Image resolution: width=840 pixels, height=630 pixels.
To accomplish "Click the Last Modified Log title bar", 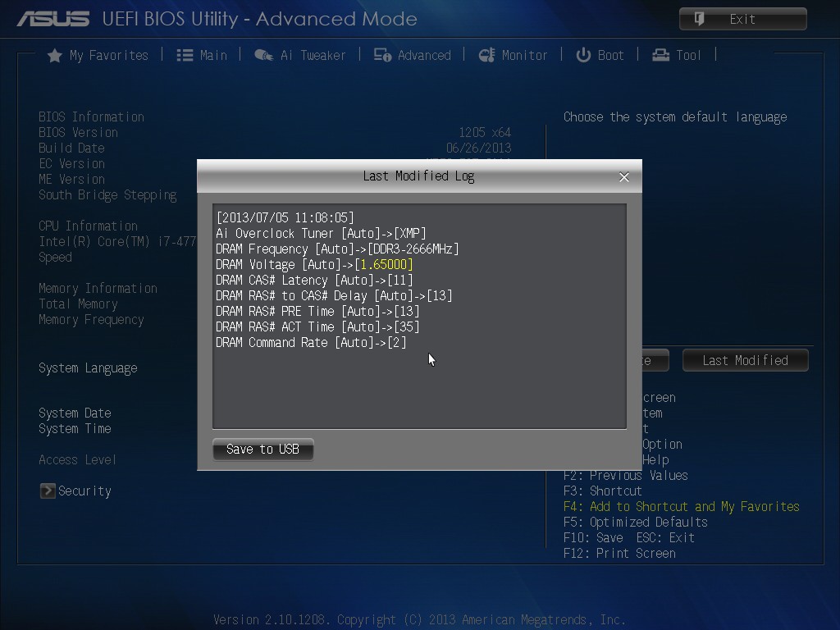I will click(x=419, y=176).
